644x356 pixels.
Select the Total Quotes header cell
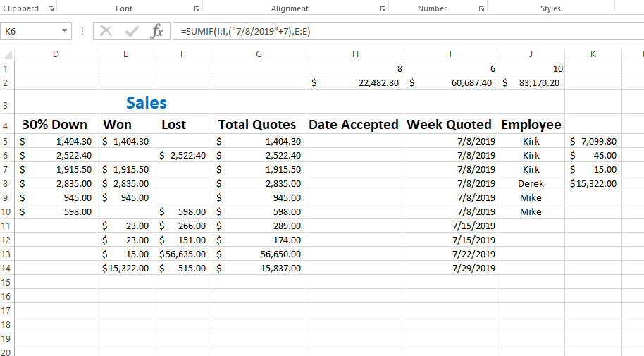(x=259, y=125)
